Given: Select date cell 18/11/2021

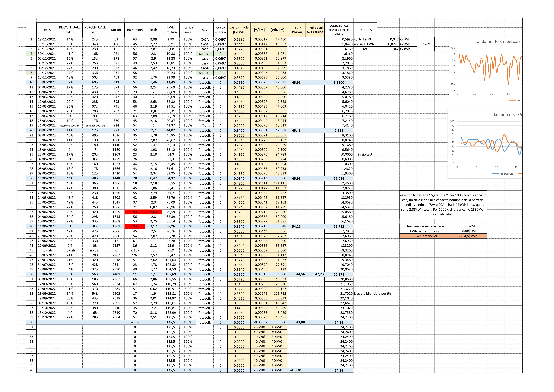Looking at the screenshot, I should click(x=47, y=39).
